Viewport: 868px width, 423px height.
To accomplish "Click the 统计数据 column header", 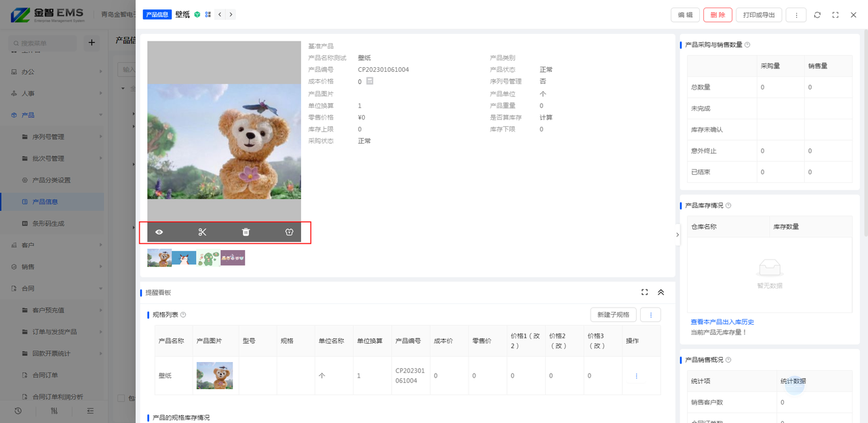I will click(793, 381).
